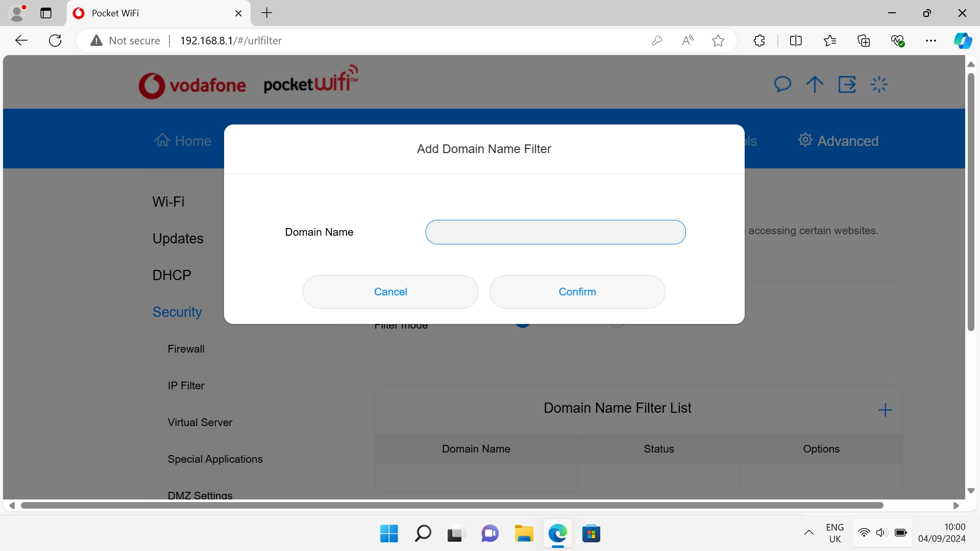Select Firewall in the sidebar
Image resolution: width=980 pixels, height=551 pixels.
tap(186, 349)
